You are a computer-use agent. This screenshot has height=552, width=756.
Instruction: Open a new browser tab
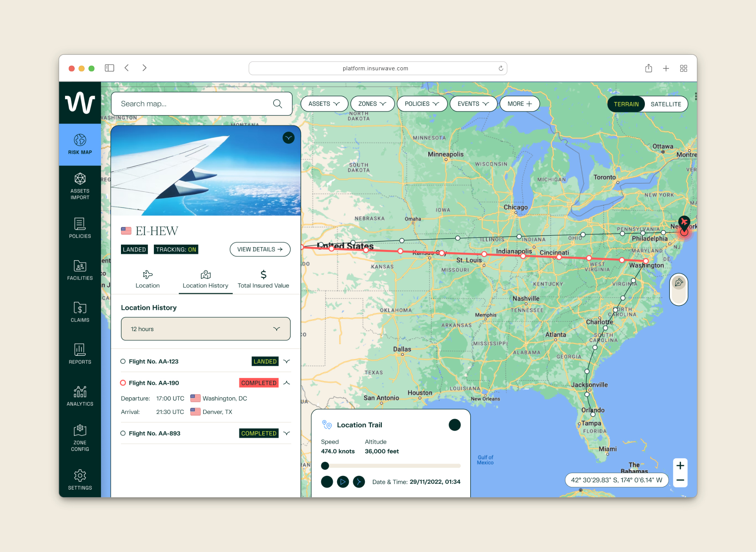666,68
